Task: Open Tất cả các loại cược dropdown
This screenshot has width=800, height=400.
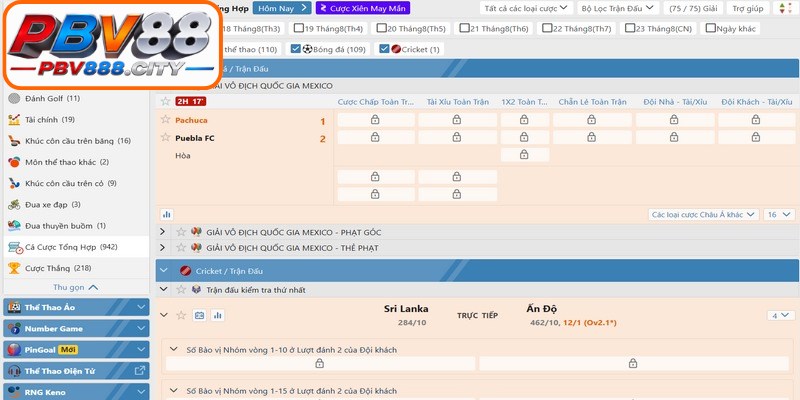Action: 526,8
